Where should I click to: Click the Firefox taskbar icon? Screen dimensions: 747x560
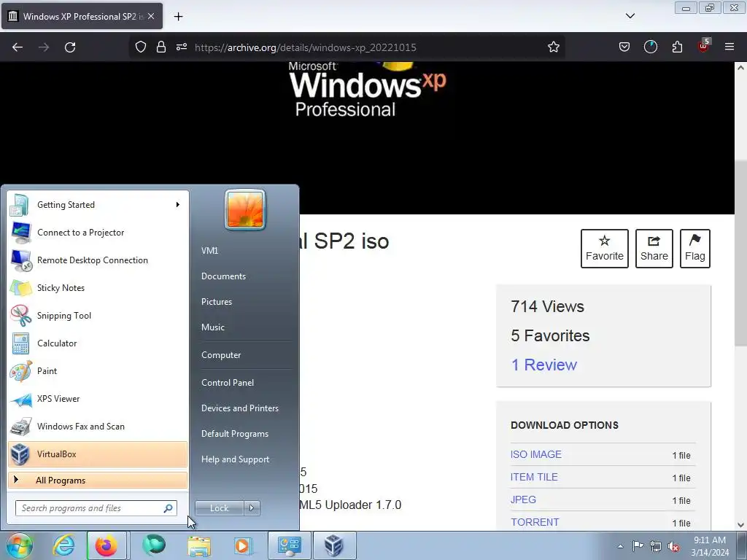point(107,545)
